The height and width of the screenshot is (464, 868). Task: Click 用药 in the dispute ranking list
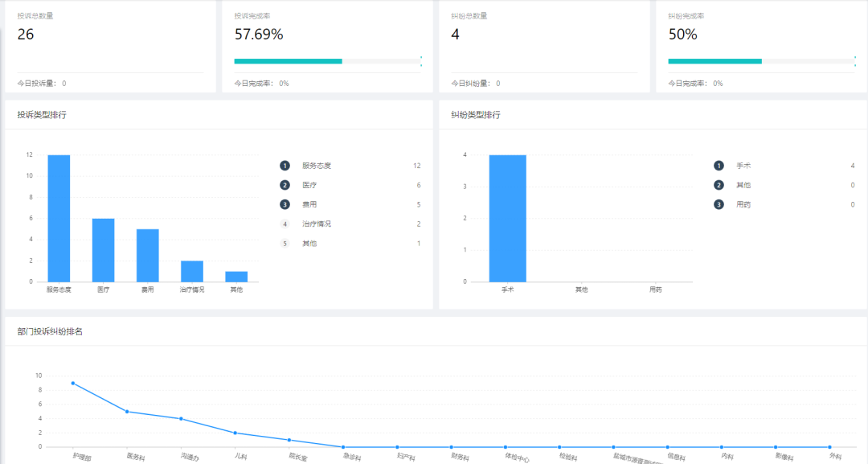[743, 204]
